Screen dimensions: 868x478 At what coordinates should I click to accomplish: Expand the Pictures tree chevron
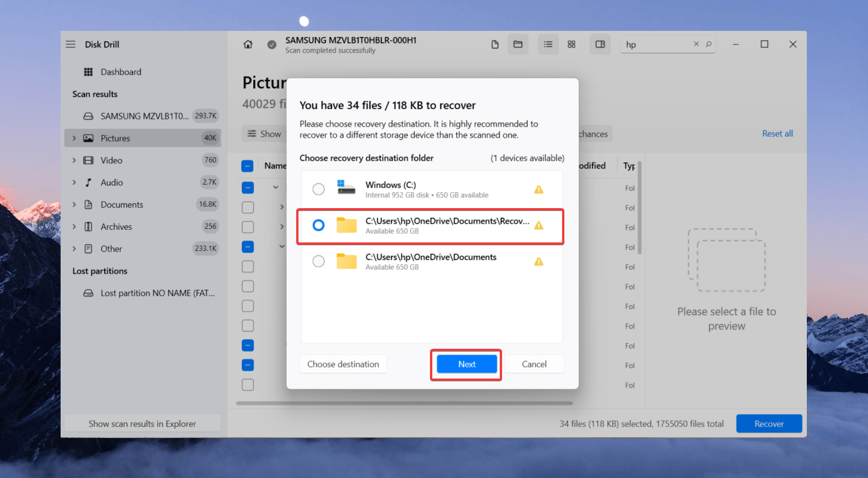click(74, 138)
